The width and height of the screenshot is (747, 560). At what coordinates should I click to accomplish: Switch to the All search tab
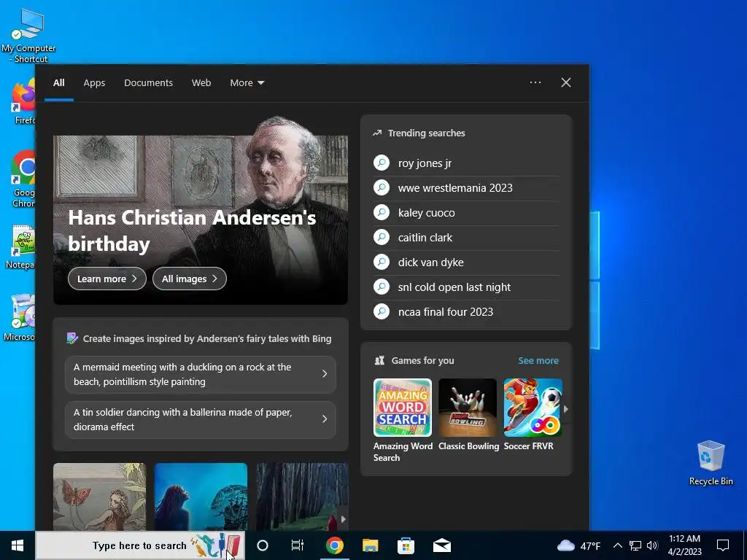[59, 83]
